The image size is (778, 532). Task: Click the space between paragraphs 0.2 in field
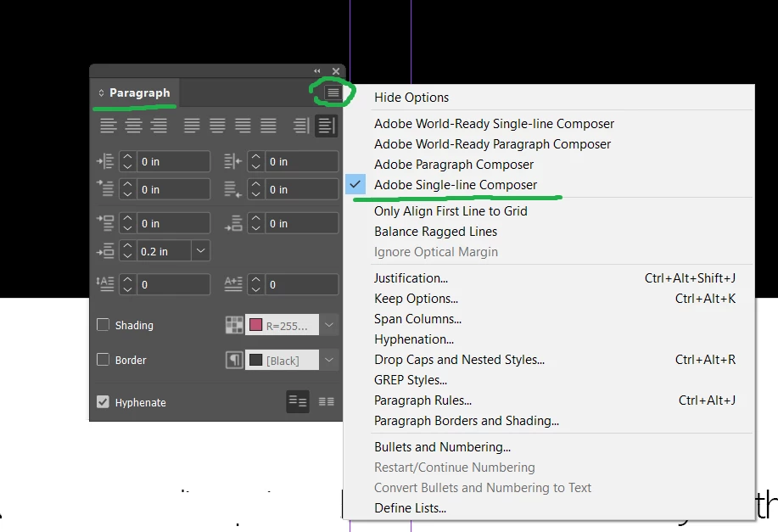(164, 251)
